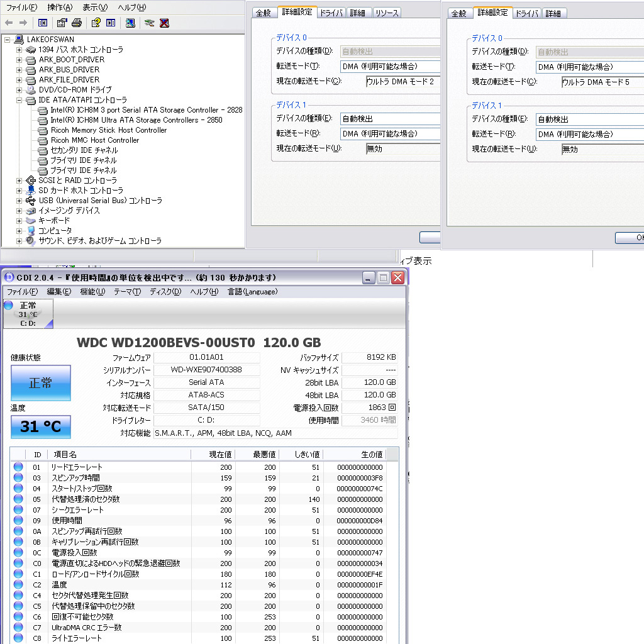Click the USB controller icon in the tree
The image size is (644, 644).
(31, 201)
